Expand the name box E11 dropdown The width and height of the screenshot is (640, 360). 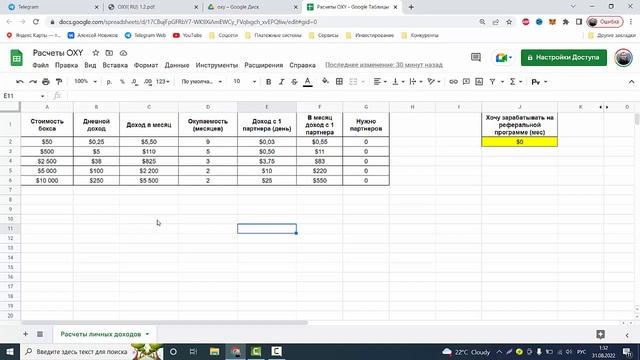(x=42, y=96)
